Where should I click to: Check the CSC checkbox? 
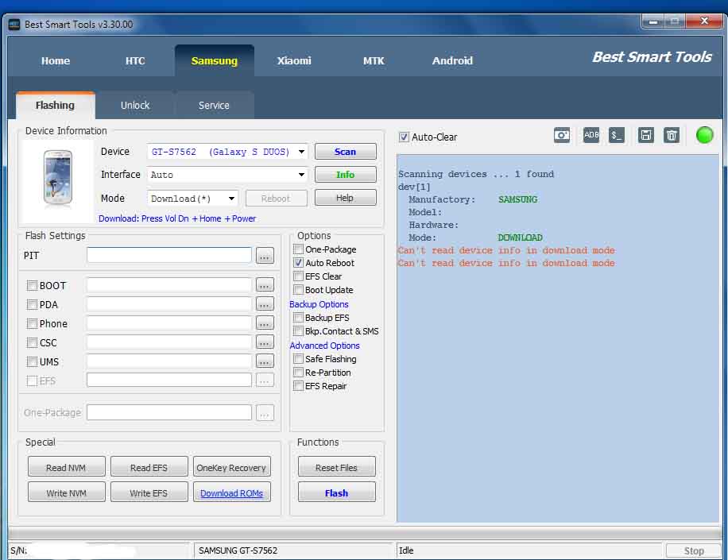(x=32, y=342)
